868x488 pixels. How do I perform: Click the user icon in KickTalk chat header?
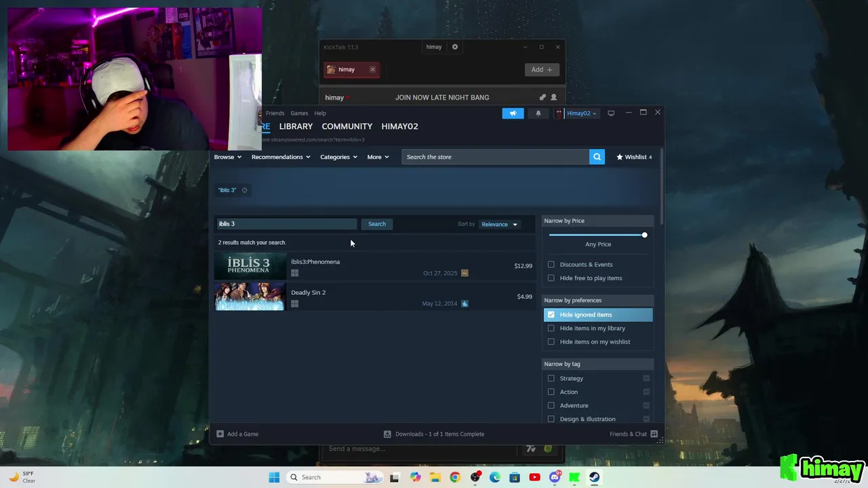pos(553,98)
